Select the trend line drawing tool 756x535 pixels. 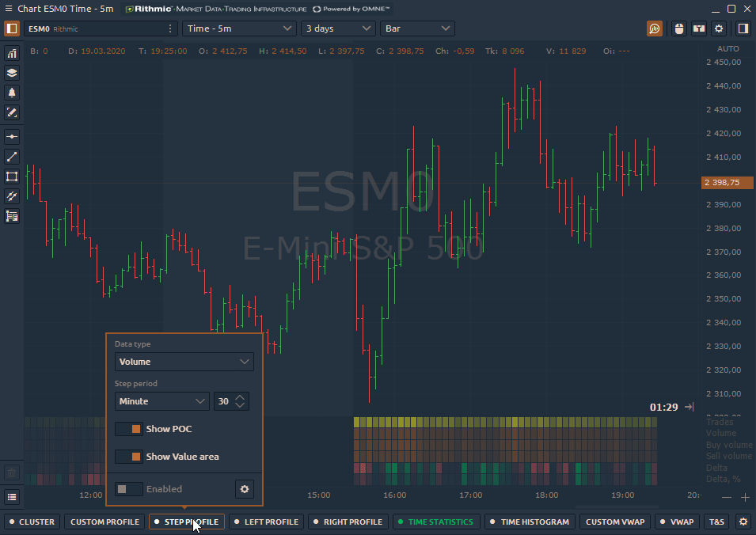click(12, 157)
